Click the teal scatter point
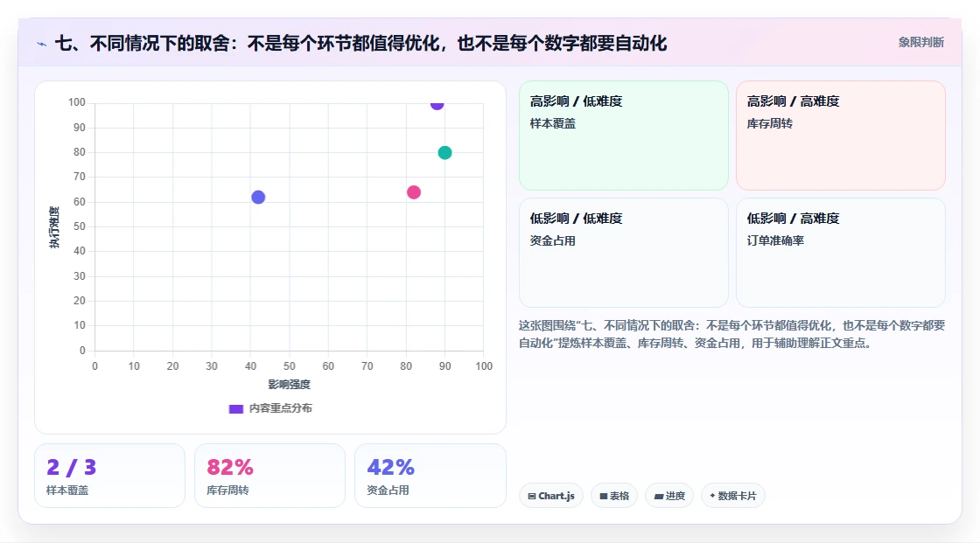 (x=444, y=152)
